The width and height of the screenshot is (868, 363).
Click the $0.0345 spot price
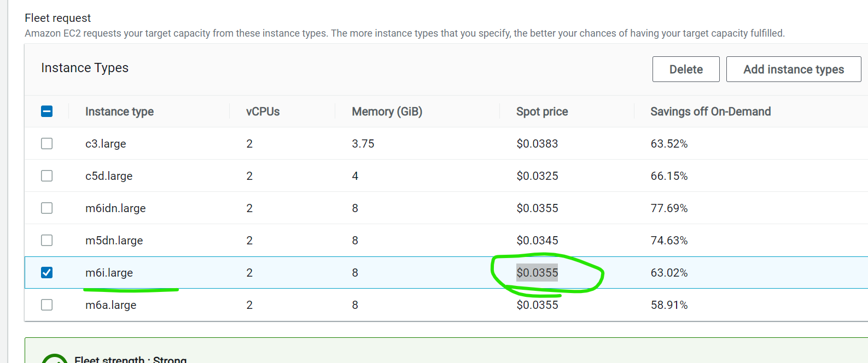537,241
